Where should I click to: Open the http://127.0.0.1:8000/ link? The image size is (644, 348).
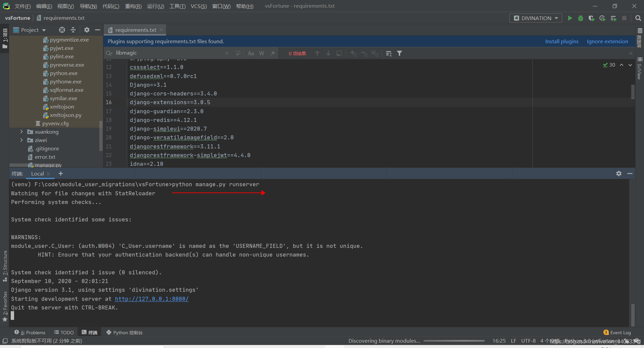[x=152, y=299]
